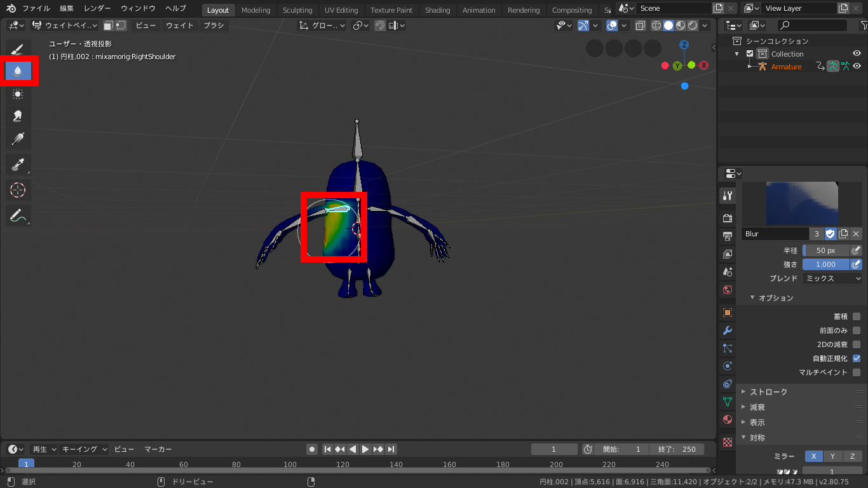Adjust 強さ (Strength) 1.000 slider

pyautogui.click(x=826, y=264)
